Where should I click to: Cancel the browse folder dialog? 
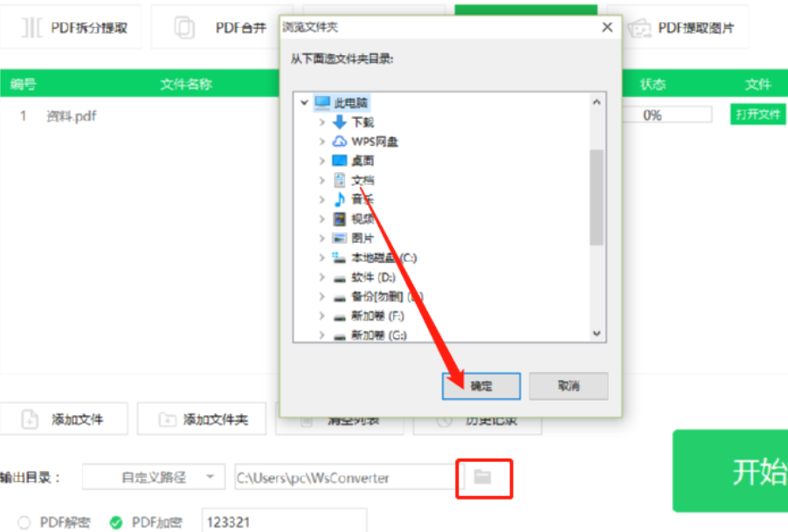coord(569,386)
